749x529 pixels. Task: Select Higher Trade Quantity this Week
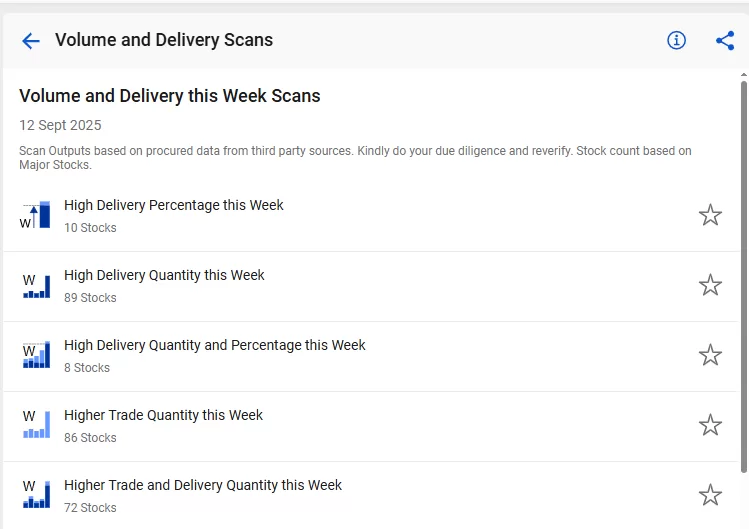click(x=164, y=415)
